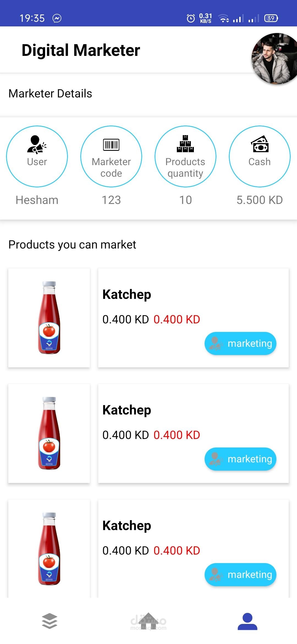Open second ketchup bottle image
Screen dimensions: 297x644
[49, 433]
